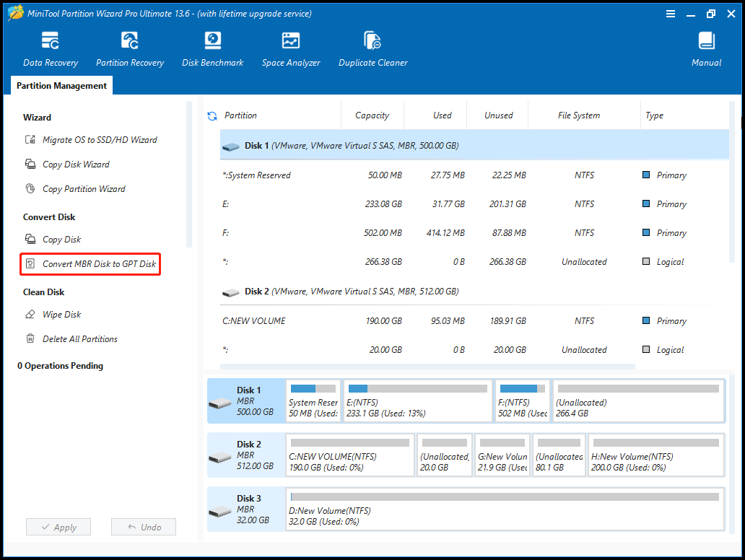Click the Copy Partition Wizard icon
The image size is (745, 560).
pyautogui.click(x=30, y=189)
